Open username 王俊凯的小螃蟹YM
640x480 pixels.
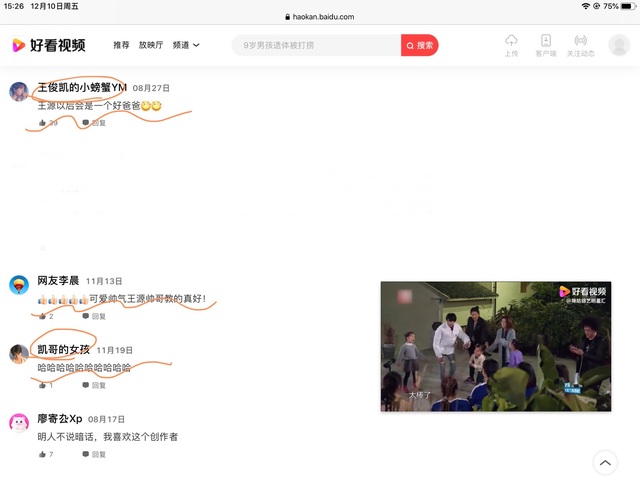82,87
